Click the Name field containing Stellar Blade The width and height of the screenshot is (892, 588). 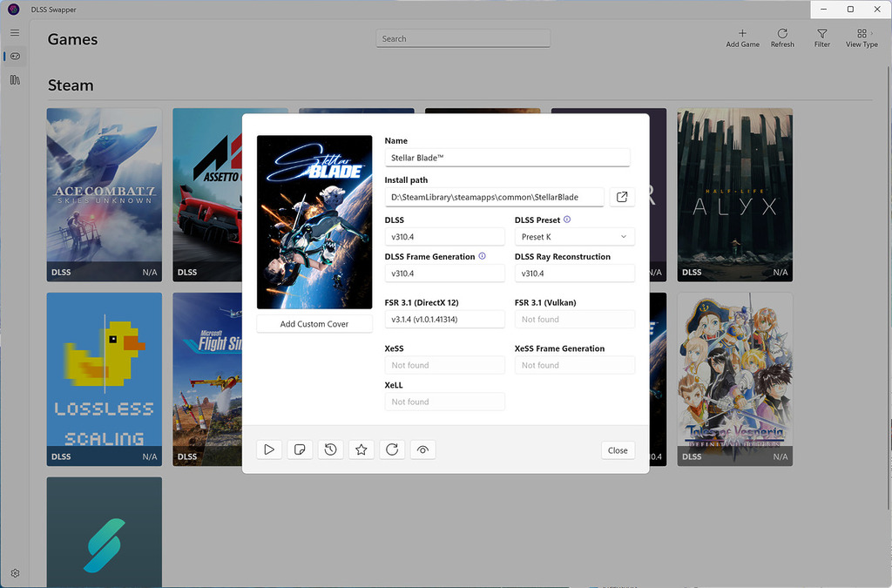coord(508,158)
